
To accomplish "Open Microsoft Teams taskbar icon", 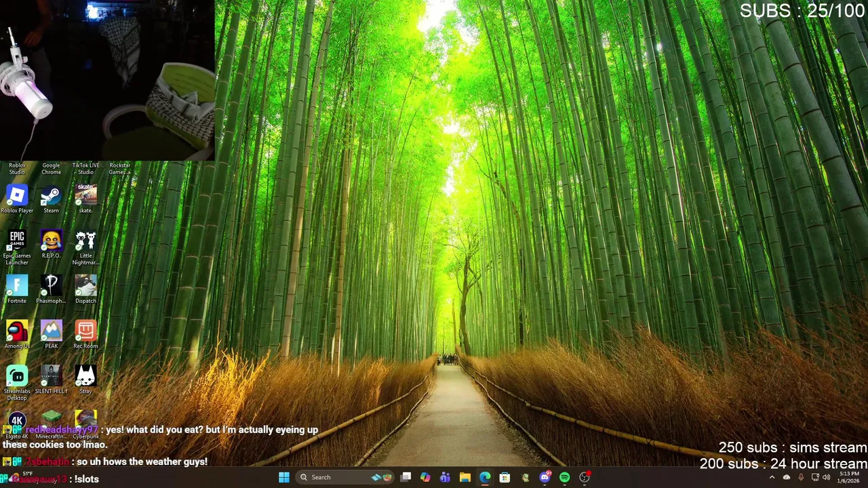I will [x=445, y=477].
